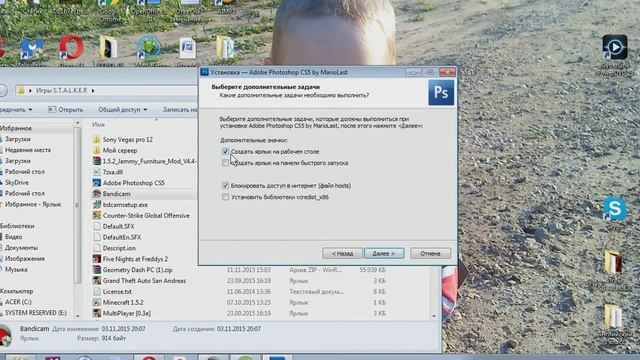Image resolution: width=640 pixels, height=360 pixels.
Task: Click the 11.11.2015 15:03 date cell
Action: point(249,270)
